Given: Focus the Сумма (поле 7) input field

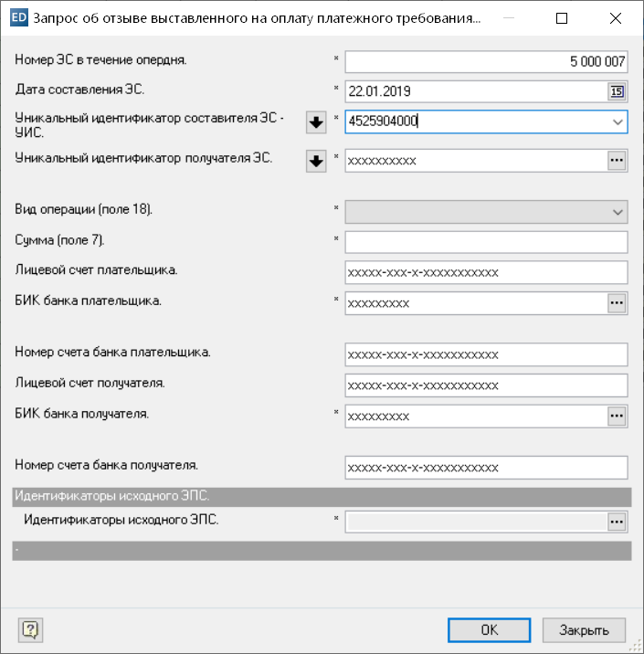Looking at the screenshot, I should click(x=485, y=242).
